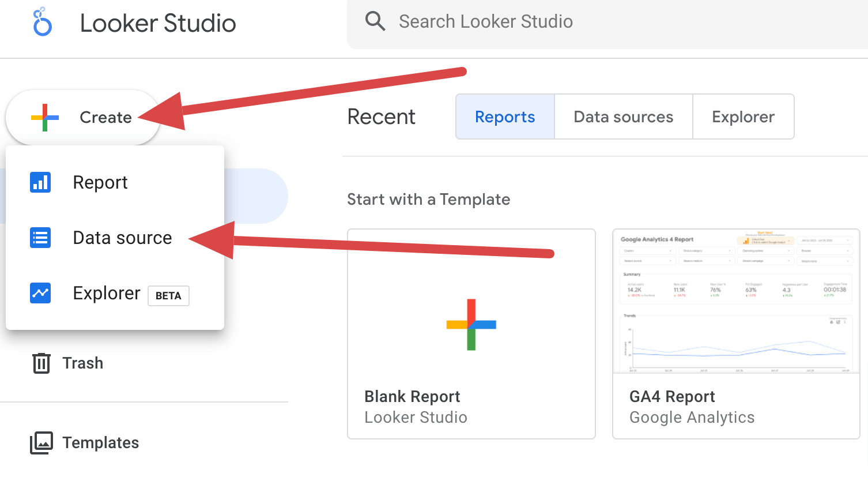
Task: Click the Templates gallery icon
Action: 41,443
